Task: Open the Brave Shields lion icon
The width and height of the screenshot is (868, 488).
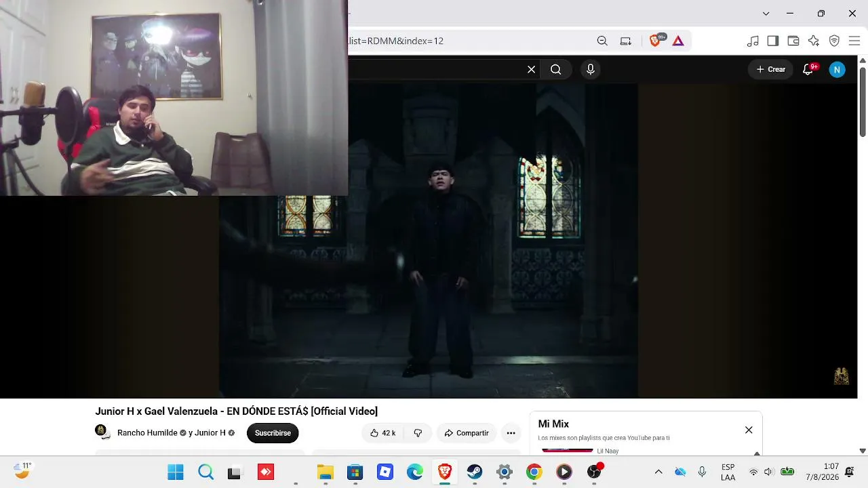Action: [x=655, y=41]
